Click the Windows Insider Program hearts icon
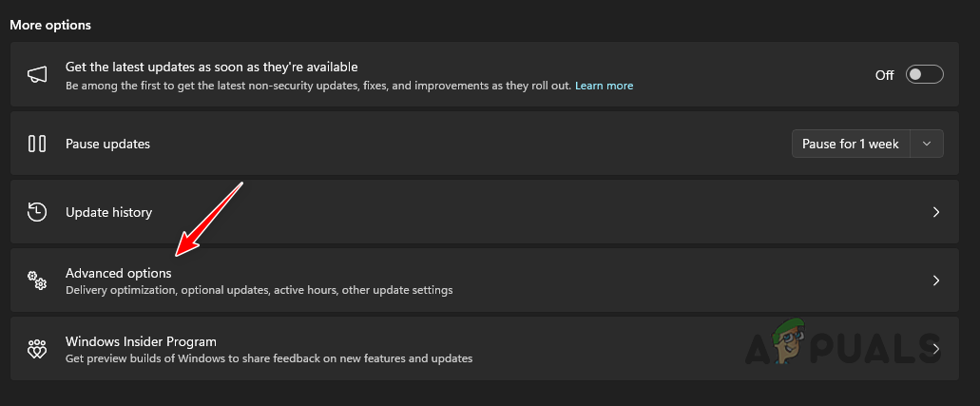This screenshot has width=980, height=406. click(37, 349)
